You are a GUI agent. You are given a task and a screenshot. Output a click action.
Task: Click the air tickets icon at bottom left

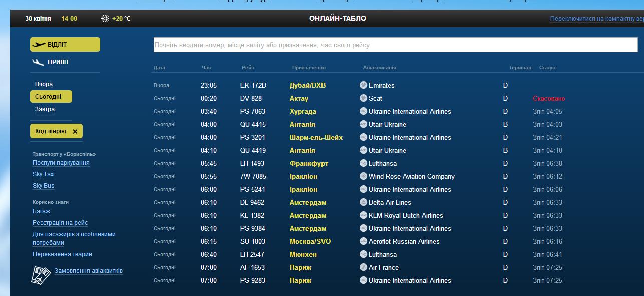coord(41,274)
